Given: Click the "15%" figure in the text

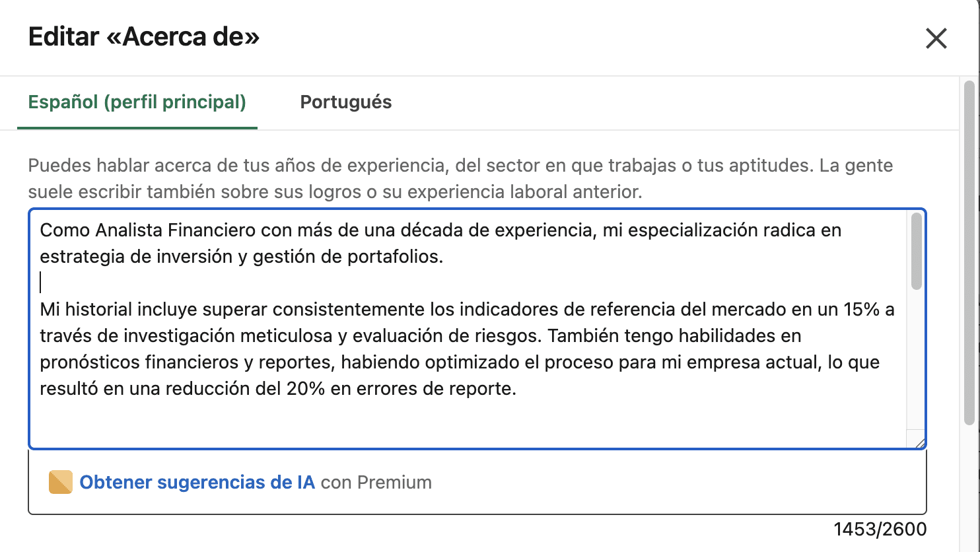Looking at the screenshot, I should click(861, 310).
